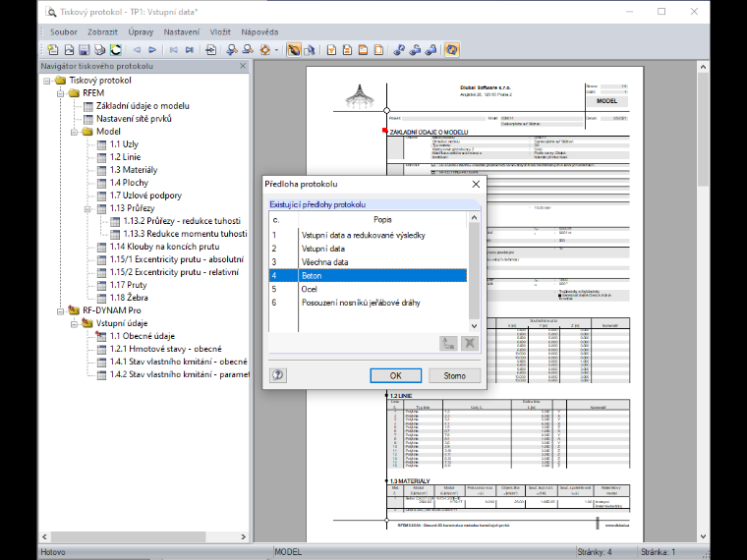Screen dimensions: 747x560
Task: Collapse the Tiskový protokol root node
Action: 47,81
